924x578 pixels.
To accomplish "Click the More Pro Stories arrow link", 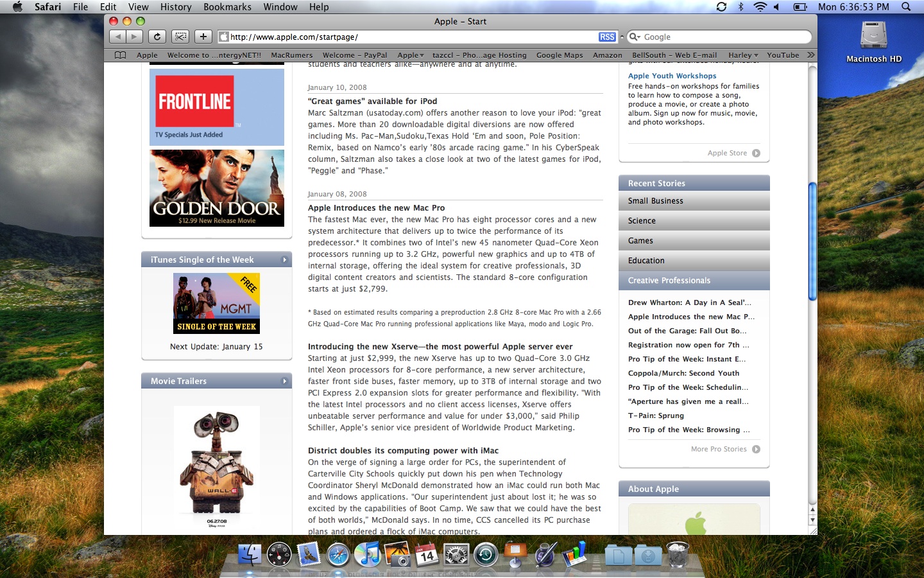I will [756, 449].
